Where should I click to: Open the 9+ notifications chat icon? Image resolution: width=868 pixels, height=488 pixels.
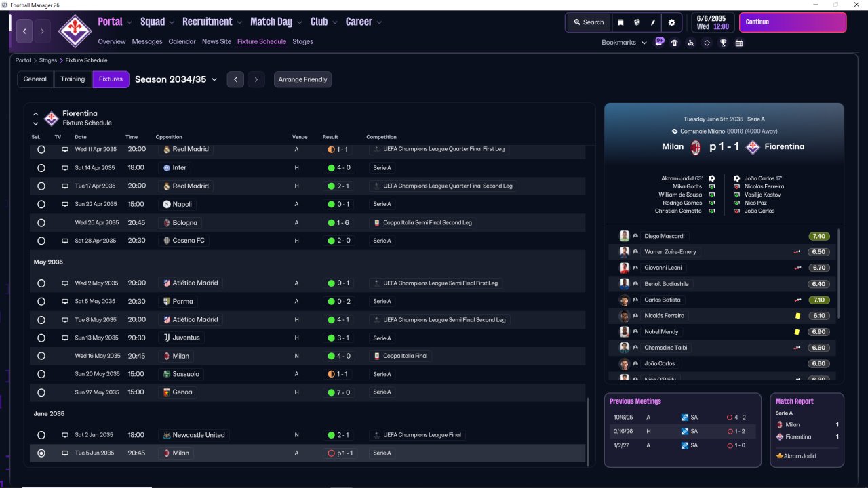coord(659,41)
